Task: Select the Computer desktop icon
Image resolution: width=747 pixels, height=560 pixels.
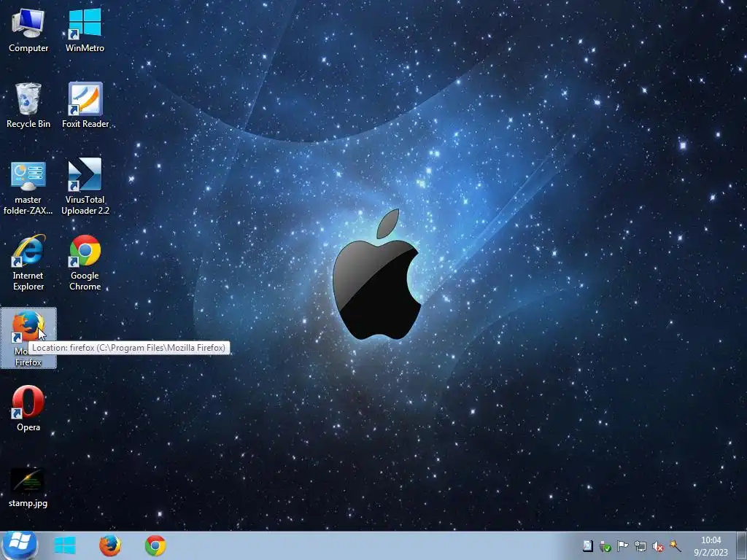Action: click(x=28, y=30)
